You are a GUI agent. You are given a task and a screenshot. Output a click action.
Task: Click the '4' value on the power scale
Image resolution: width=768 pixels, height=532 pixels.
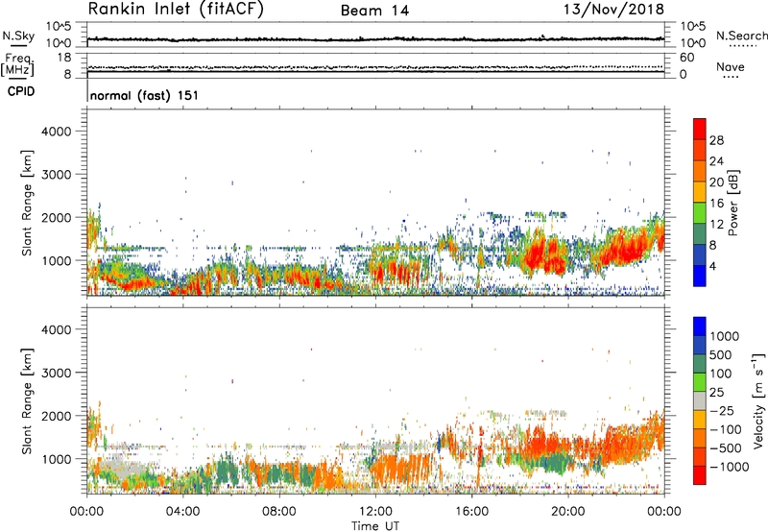click(712, 266)
